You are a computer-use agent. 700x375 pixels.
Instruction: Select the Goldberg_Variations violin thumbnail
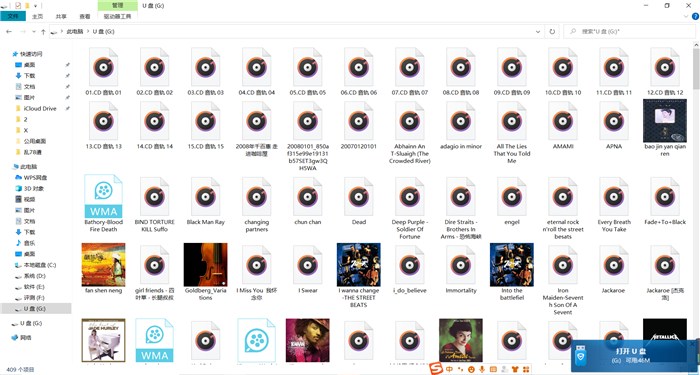[205, 265]
